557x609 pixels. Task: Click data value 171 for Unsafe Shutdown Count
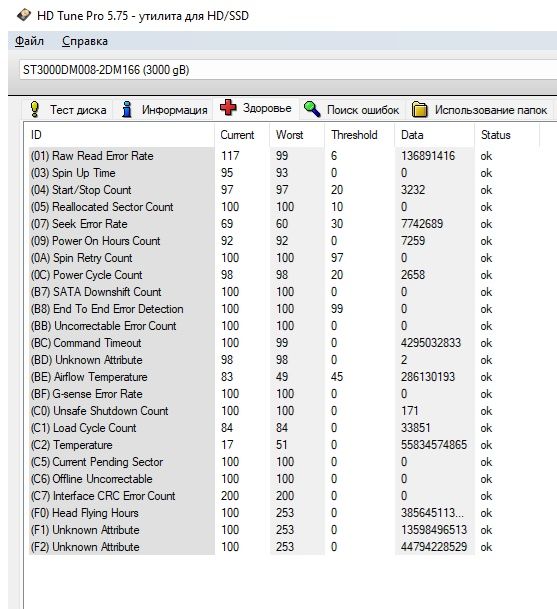[410, 411]
